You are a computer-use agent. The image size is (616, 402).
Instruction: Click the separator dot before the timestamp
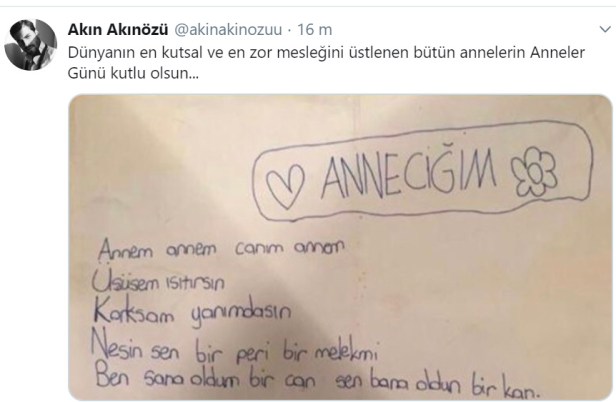[x=290, y=30]
